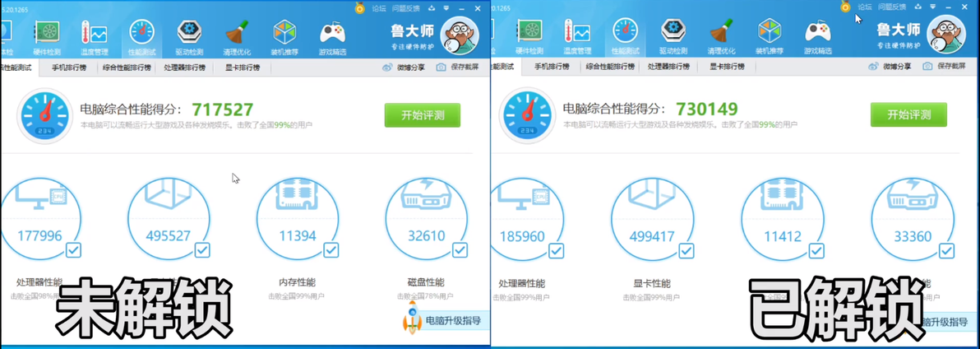This screenshot has height=349, width=980.
Task: Open 温度管理 in the 717527 score window
Action: coord(95,38)
